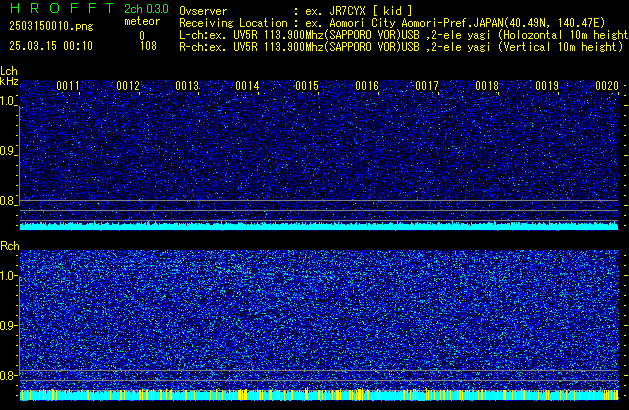
Task: Click time marker 0011
Action: pos(68,86)
